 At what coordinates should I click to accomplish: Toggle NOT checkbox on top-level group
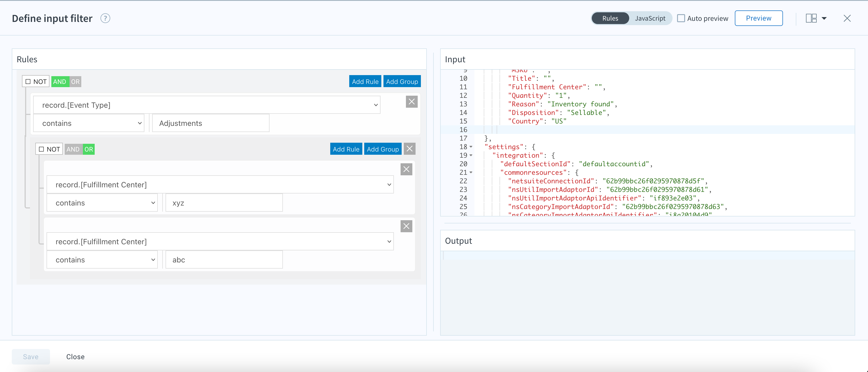tap(28, 82)
